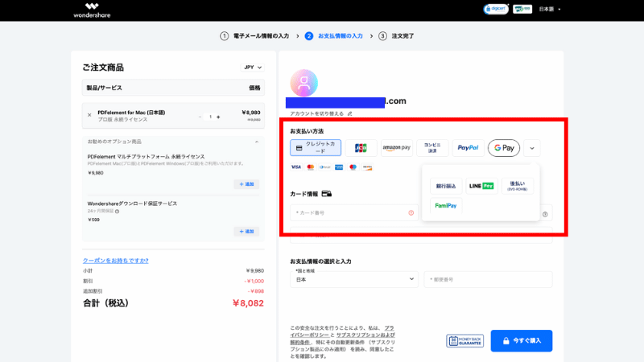Collapse the more payment methods chevron

pos(532,148)
